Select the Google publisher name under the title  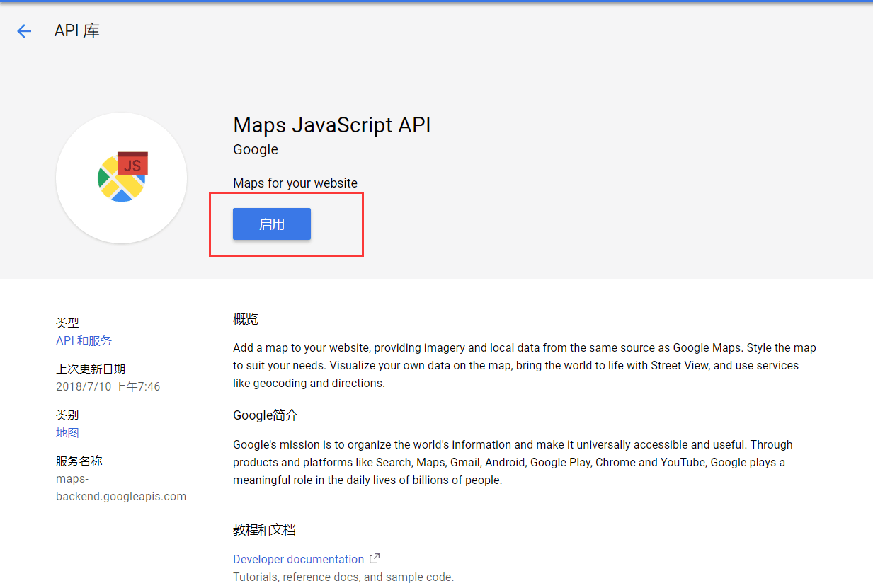click(255, 149)
